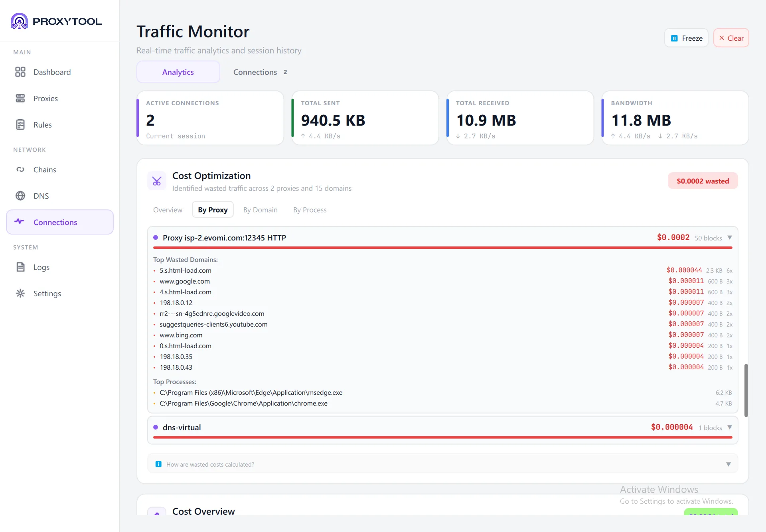Click the 'Top Wasted Domains:' heading
The width and height of the screenshot is (766, 532).
click(x=186, y=260)
